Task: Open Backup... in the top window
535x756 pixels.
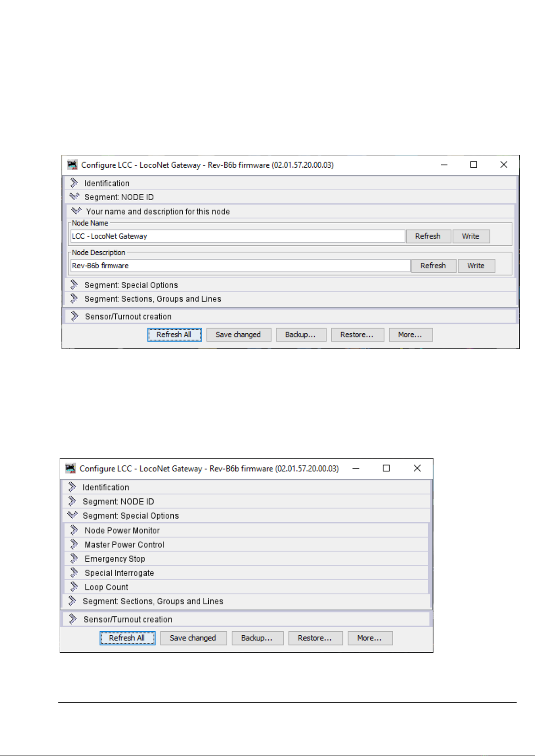Action: click(301, 335)
